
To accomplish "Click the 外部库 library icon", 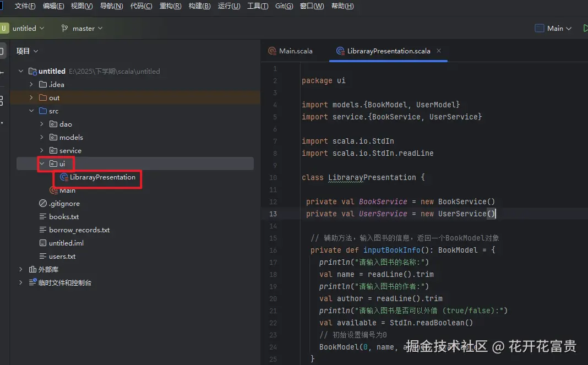I will (x=32, y=269).
